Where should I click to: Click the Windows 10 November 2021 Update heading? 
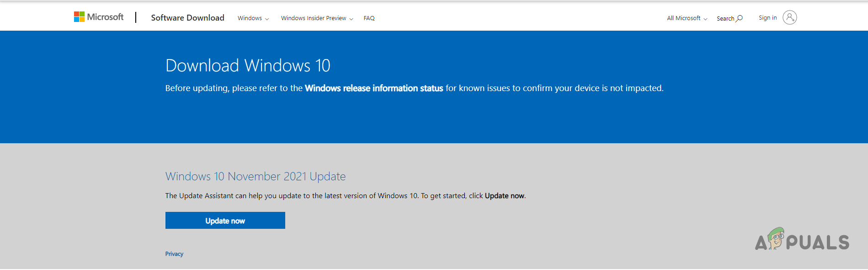click(256, 176)
